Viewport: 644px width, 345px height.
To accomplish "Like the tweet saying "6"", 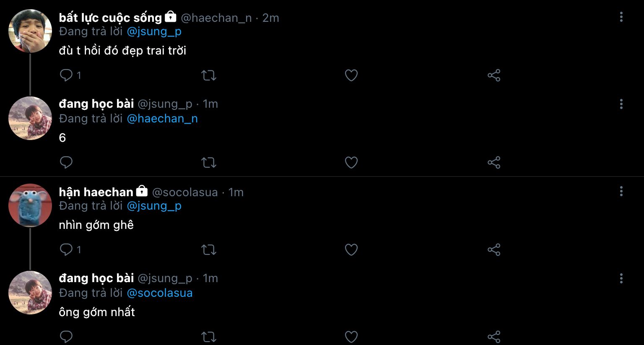I will 351,162.
